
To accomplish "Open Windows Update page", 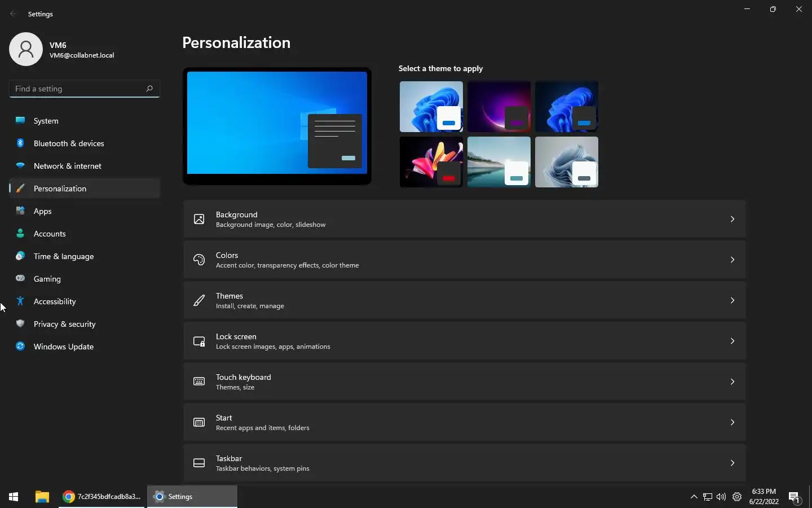I will (x=85, y=346).
